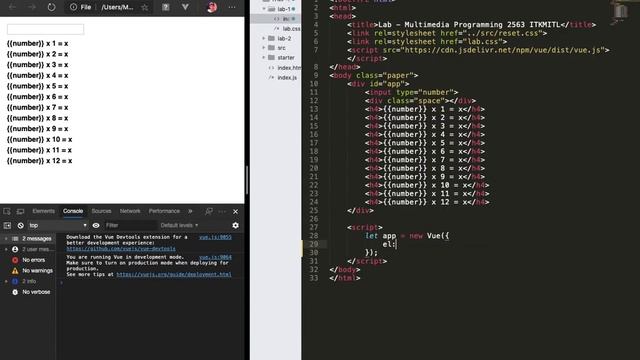640x360 pixels.
Task: Open lab.css in the sidebar
Action: click(x=291, y=29)
